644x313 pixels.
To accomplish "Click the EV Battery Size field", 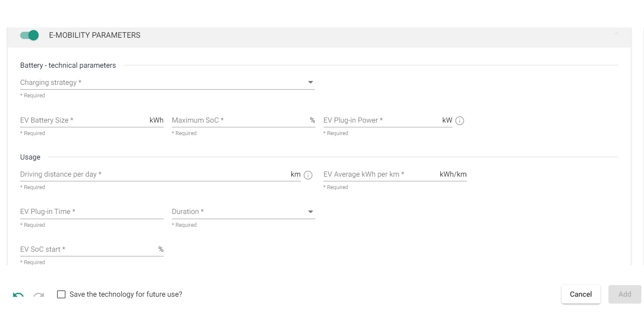I will (84, 120).
